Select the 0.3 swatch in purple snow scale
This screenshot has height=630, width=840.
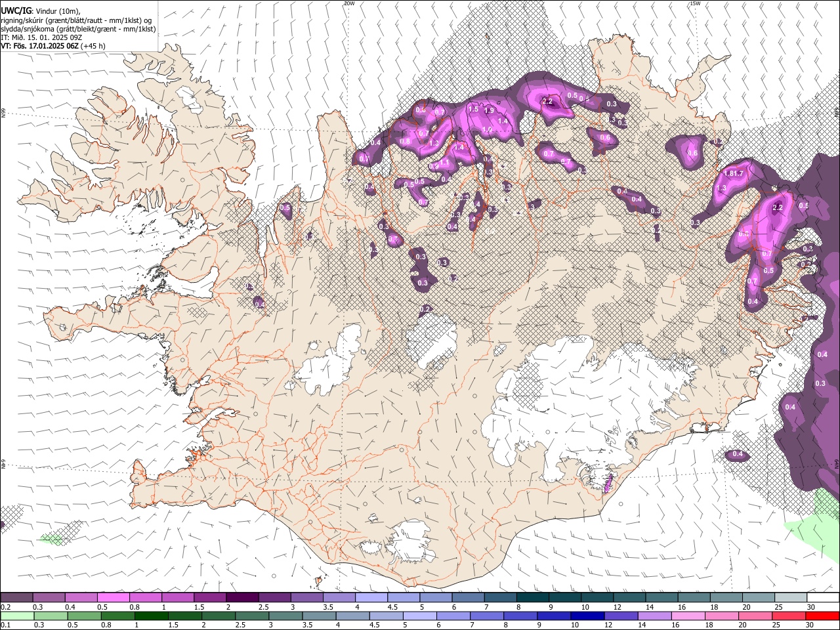click(x=49, y=597)
